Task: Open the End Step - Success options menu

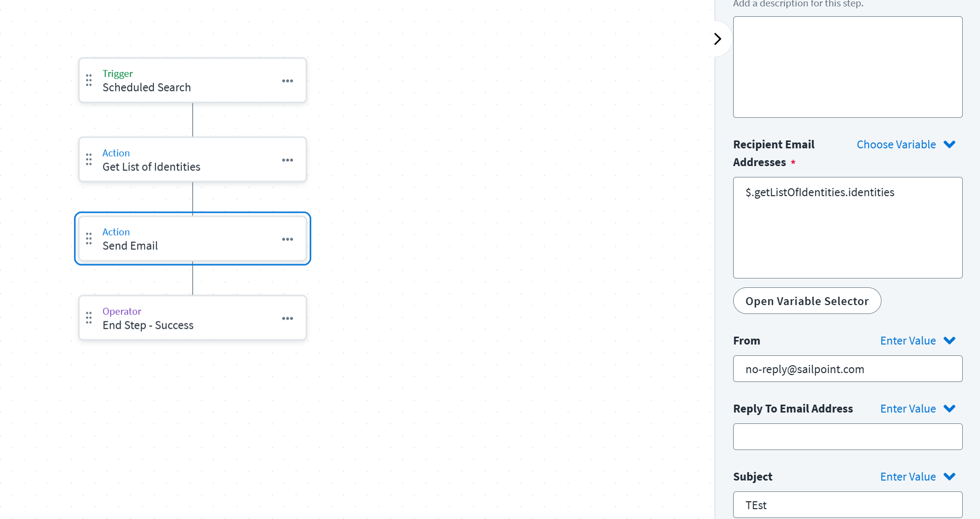Action: point(288,318)
